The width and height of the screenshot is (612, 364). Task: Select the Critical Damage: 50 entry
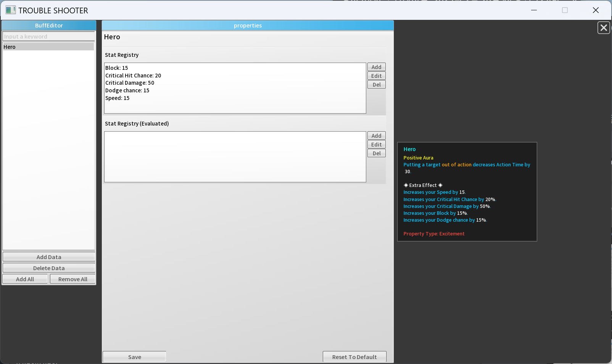[130, 83]
